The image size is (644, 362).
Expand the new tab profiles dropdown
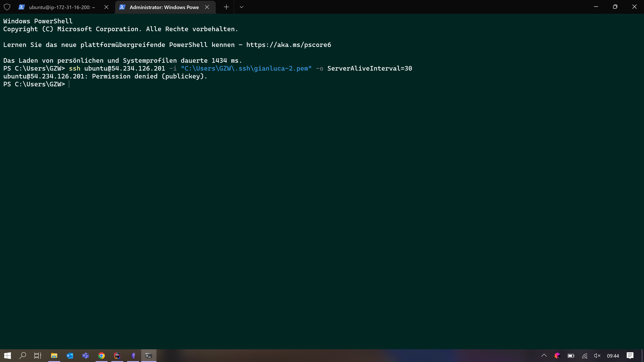[241, 7]
